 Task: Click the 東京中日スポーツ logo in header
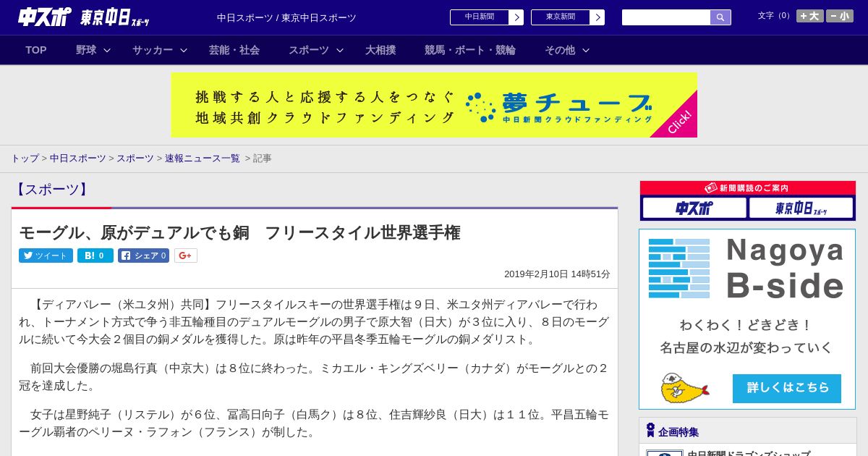click(x=115, y=17)
